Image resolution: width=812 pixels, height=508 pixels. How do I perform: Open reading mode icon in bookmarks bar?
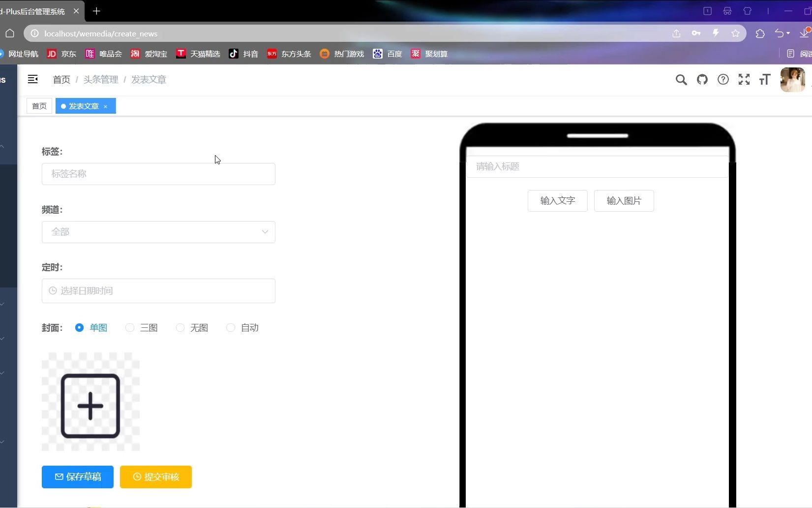click(790, 54)
